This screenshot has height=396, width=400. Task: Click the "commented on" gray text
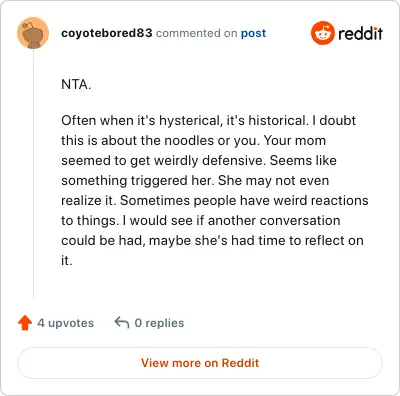196,33
